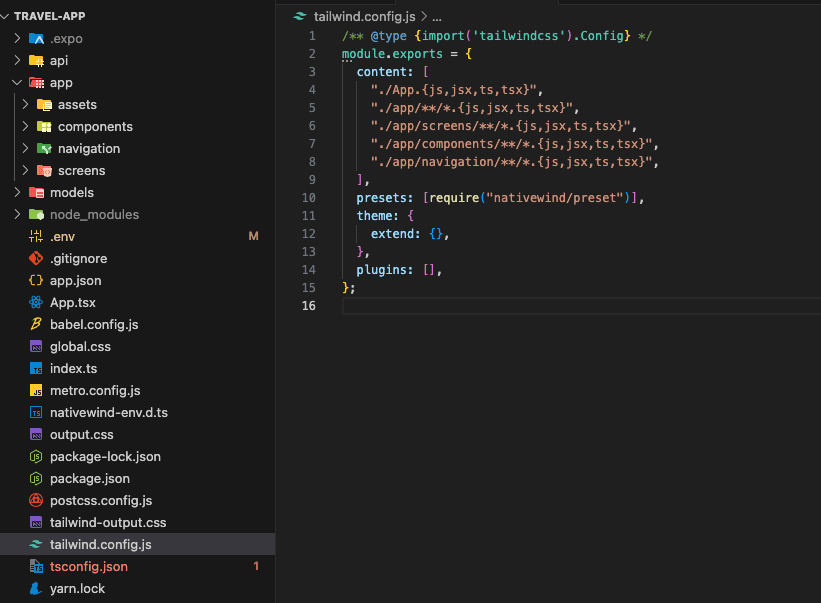
Task: Click the Yarn icon of yarn.lock
Action: 36,588
